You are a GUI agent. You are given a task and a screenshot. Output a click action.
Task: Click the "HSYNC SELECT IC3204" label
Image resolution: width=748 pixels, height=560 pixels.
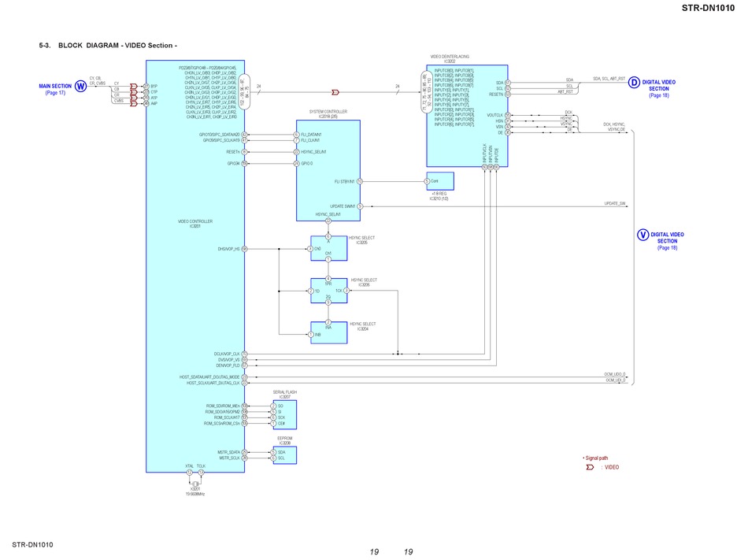(362, 326)
